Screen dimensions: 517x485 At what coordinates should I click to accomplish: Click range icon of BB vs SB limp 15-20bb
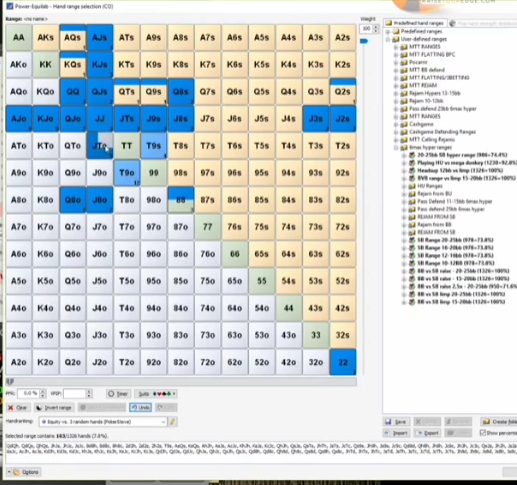tap(412, 302)
